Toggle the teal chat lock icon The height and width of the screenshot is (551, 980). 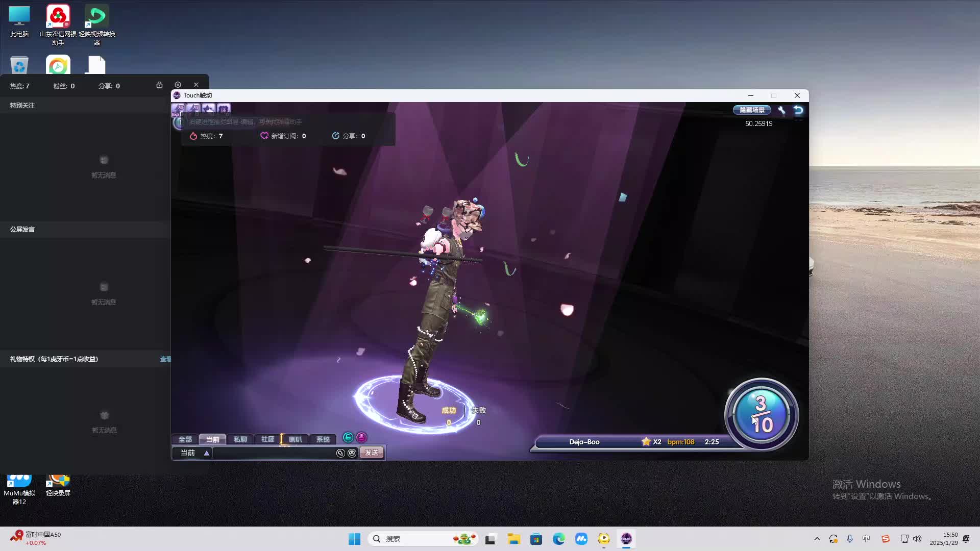[x=348, y=438]
